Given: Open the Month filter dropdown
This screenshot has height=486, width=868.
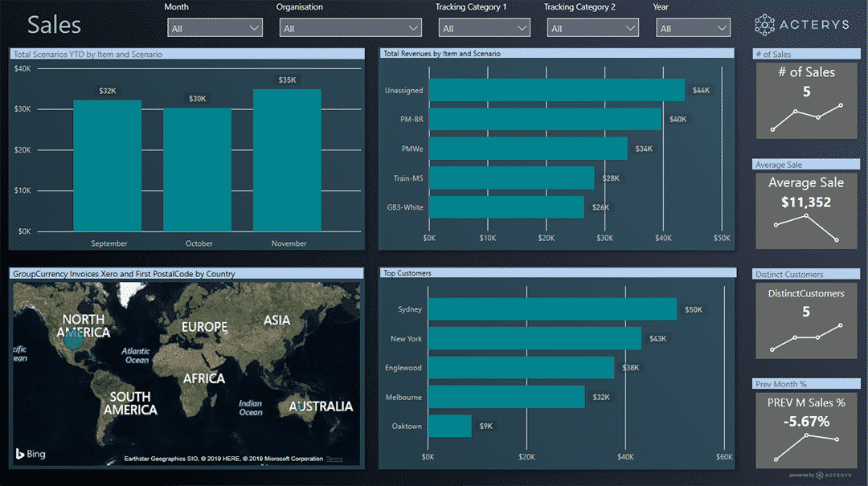Looking at the screenshot, I should 215,28.
